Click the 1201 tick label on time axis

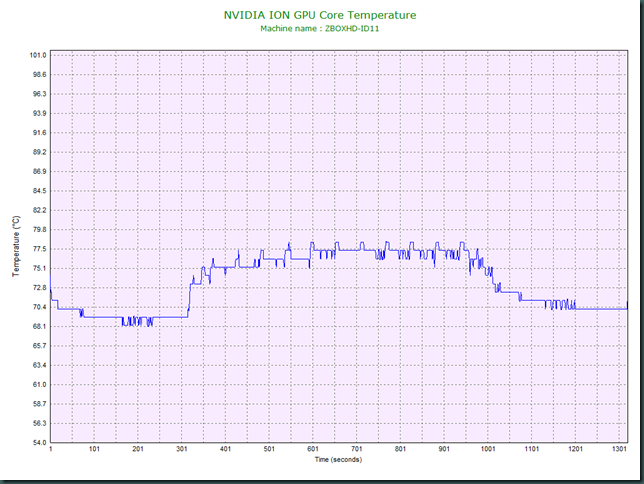point(575,449)
